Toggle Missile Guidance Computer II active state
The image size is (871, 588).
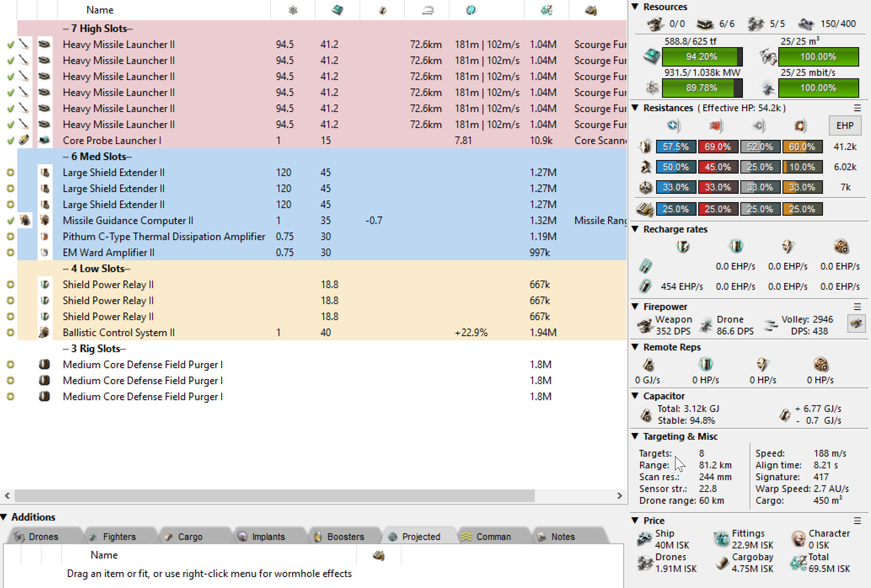point(11,220)
